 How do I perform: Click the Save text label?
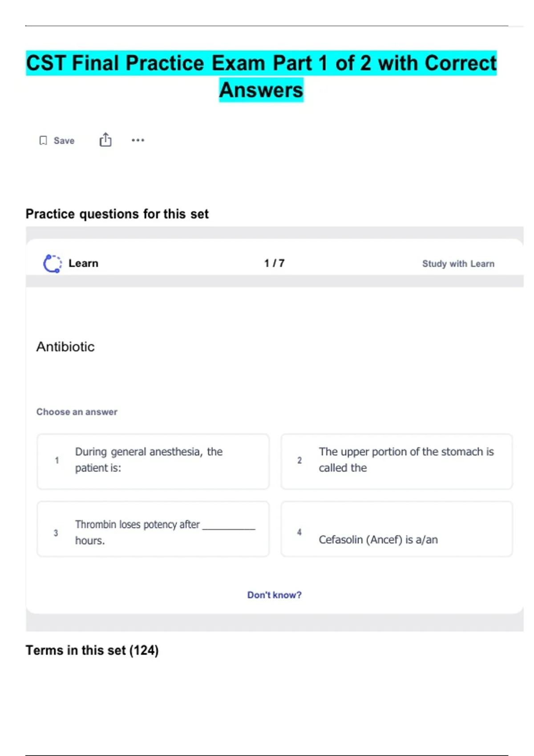tap(64, 141)
